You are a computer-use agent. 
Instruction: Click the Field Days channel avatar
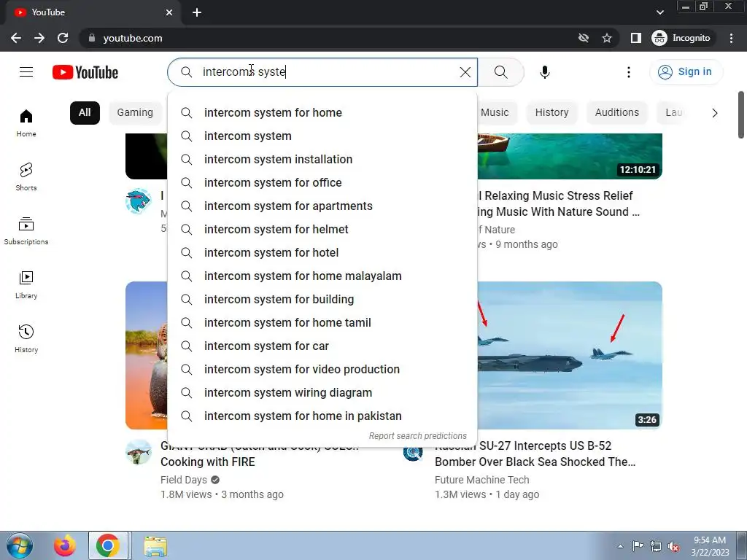point(138,452)
